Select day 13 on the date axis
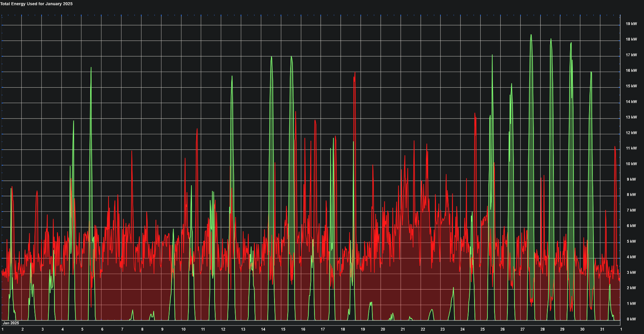Image resolution: width=644 pixels, height=334 pixels. click(x=243, y=329)
